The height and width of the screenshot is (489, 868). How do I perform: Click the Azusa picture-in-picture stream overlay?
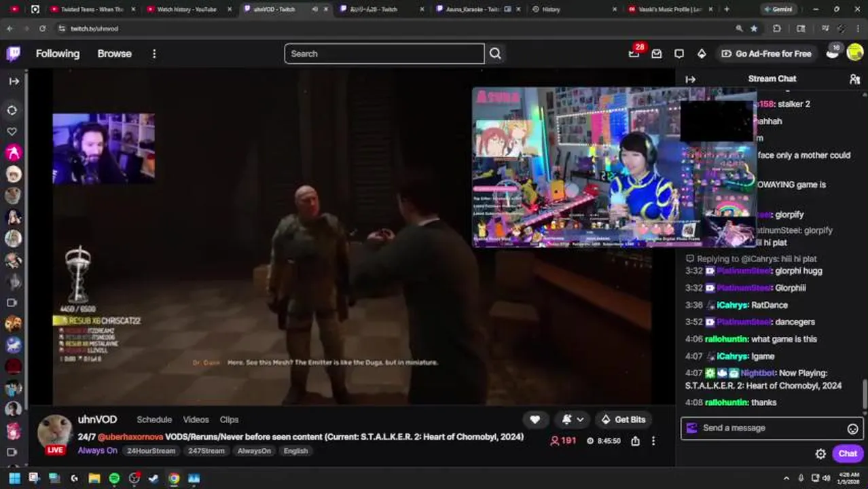click(614, 167)
